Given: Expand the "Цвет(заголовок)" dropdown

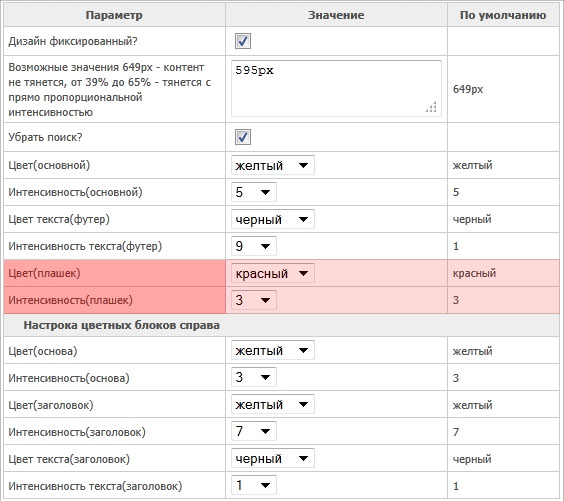Looking at the screenshot, I should click(x=273, y=404).
